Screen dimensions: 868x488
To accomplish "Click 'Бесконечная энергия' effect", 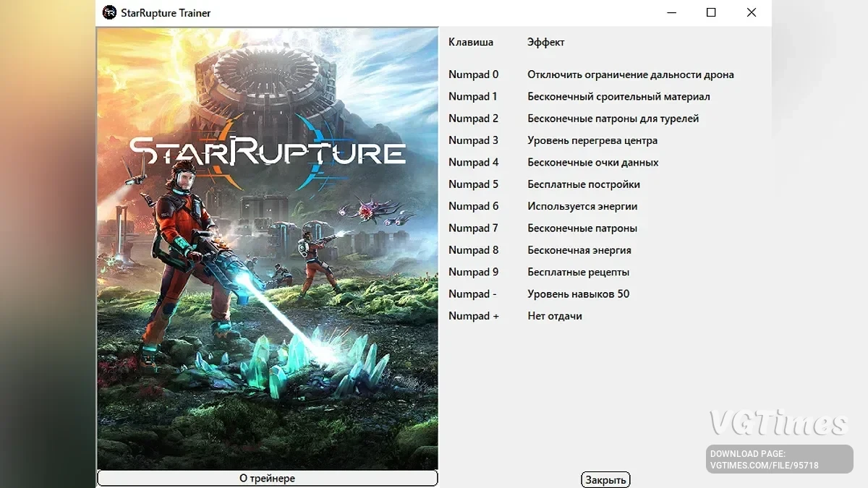I will pyautogui.click(x=579, y=249).
